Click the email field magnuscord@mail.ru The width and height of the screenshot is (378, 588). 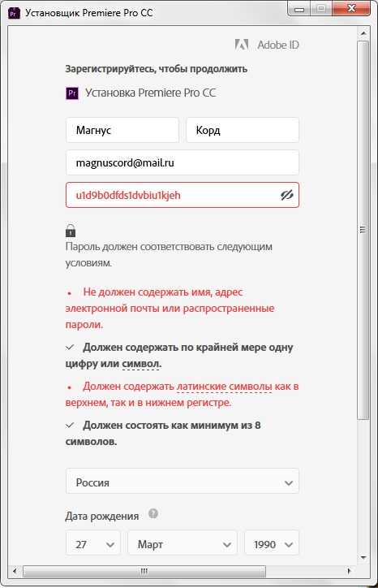[x=183, y=162]
